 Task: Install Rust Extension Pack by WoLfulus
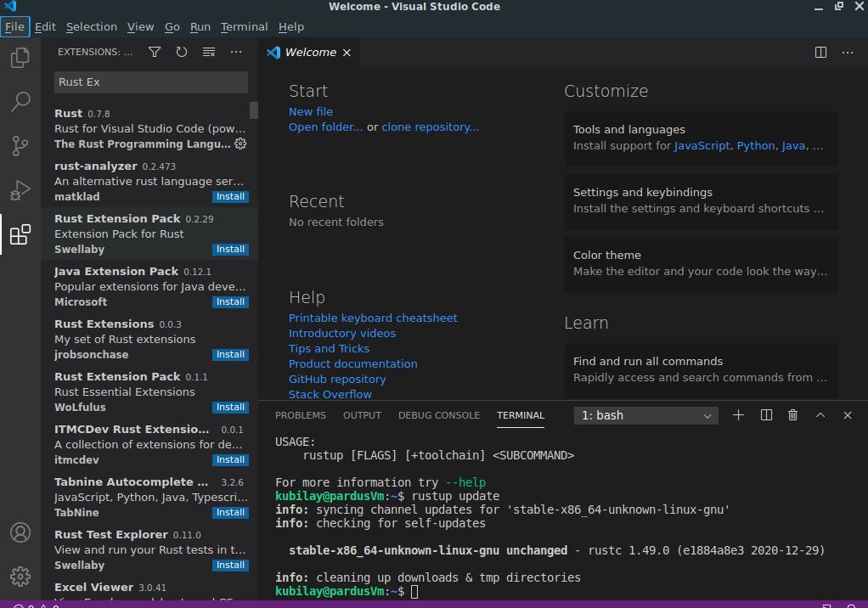(230, 408)
